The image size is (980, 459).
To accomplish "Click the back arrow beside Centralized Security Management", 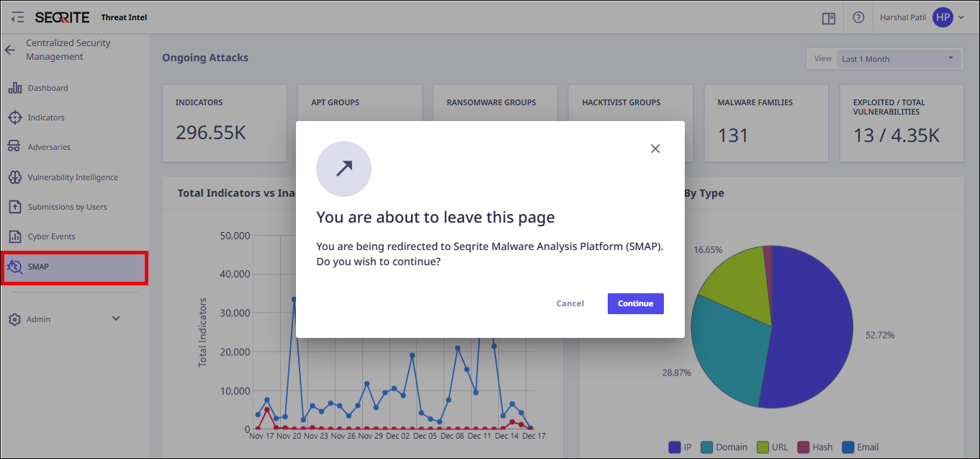I will point(9,50).
